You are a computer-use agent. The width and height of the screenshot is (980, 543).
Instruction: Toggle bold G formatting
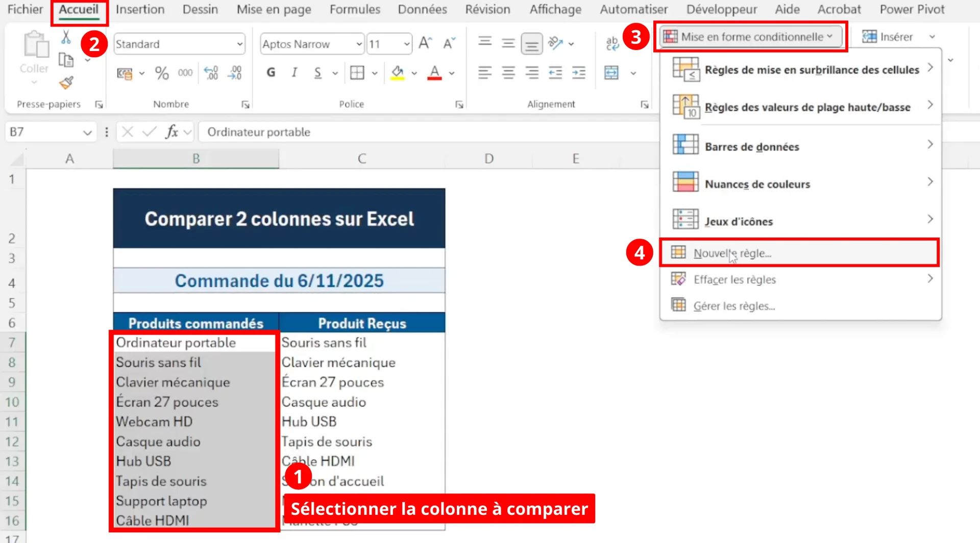click(x=271, y=73)
